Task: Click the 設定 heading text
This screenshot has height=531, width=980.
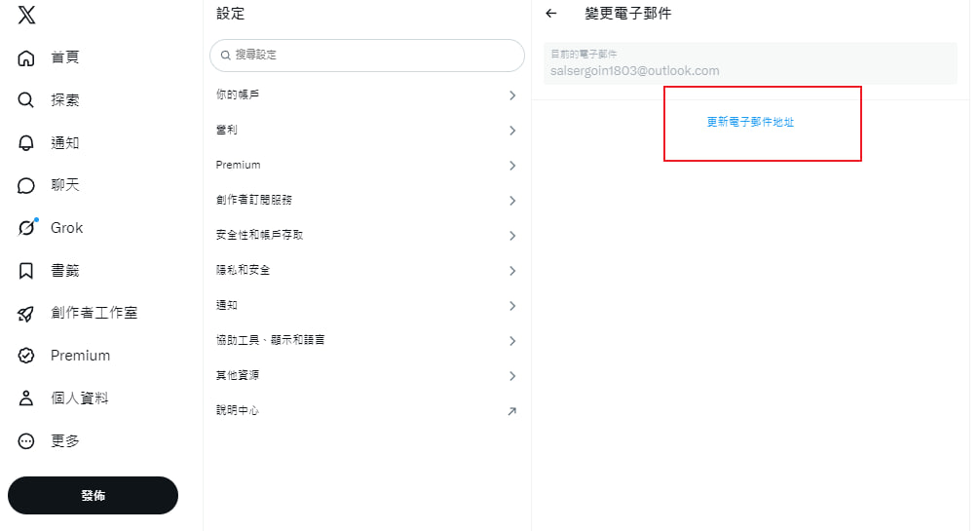Action: [231, 14]
